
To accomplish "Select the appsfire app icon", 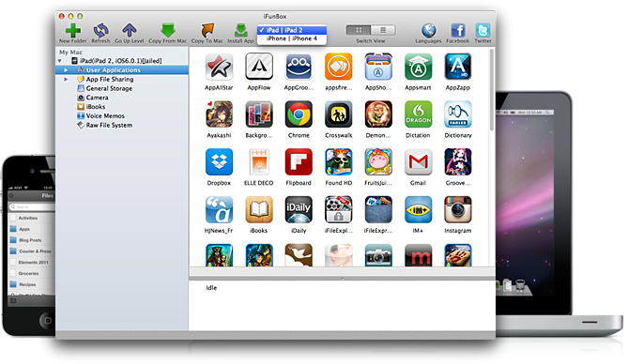I will [339, 67].
